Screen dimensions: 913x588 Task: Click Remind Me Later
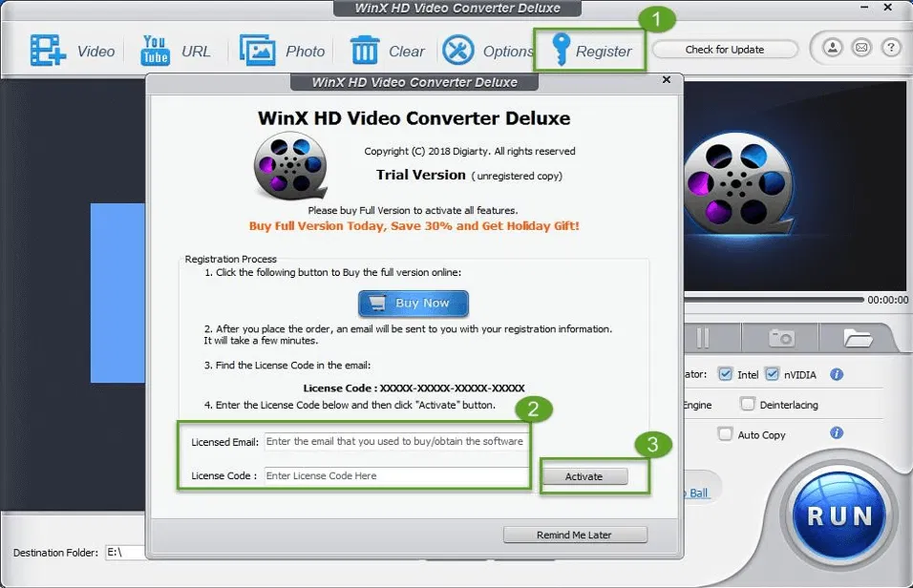tap(575, 534)
